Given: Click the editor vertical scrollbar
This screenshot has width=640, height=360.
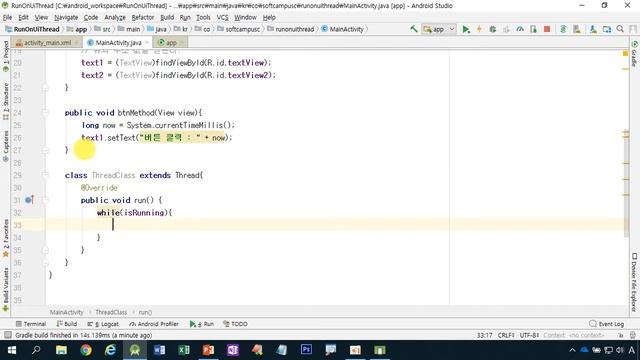Looking at the screenshot, I should click(x=626, y=184).
